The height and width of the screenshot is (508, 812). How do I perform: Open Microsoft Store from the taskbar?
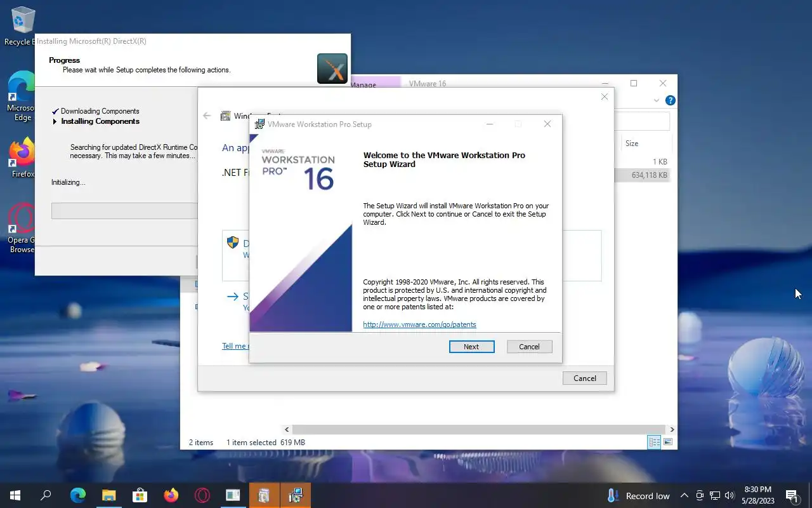140,495
